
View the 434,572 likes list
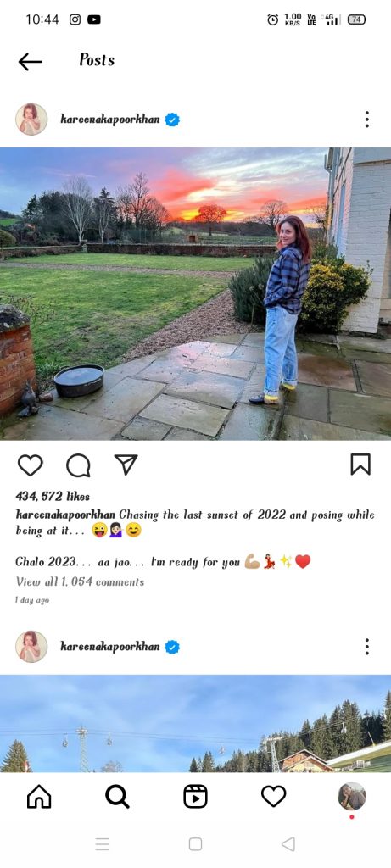tap(53, 496)
